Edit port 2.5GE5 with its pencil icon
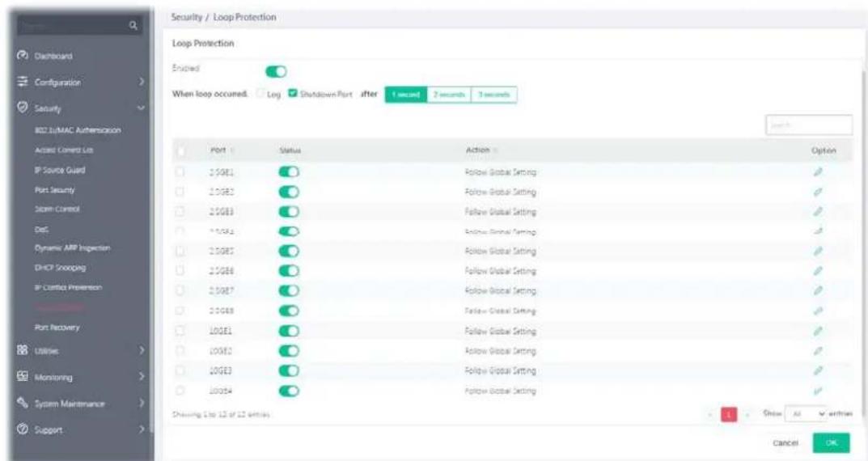Viewport: 868px width, 461px height. tap(818, 252)
